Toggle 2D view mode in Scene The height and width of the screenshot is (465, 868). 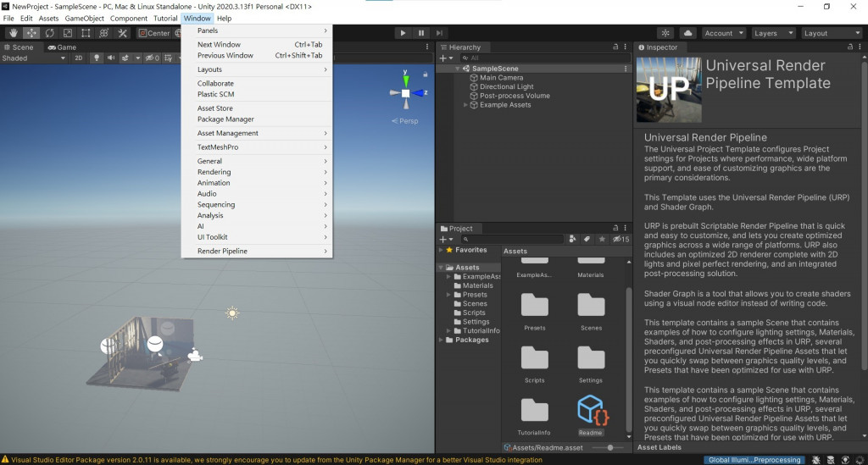(x=79, y=58)
